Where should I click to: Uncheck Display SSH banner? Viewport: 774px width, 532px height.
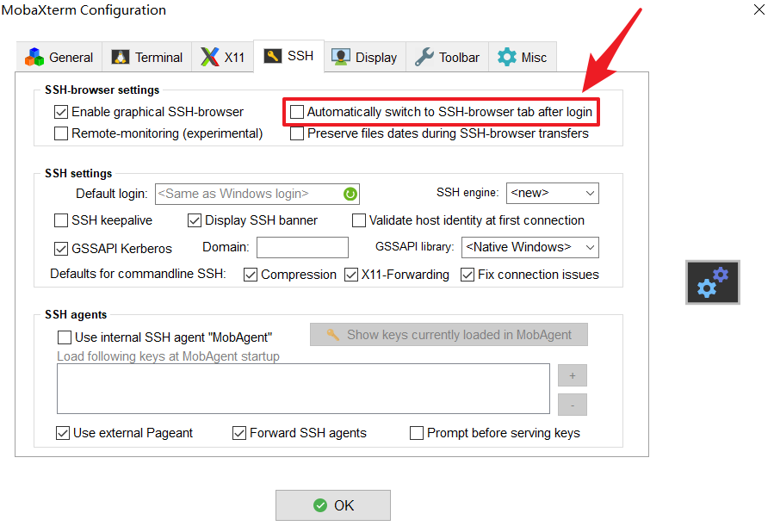point(195,220)
